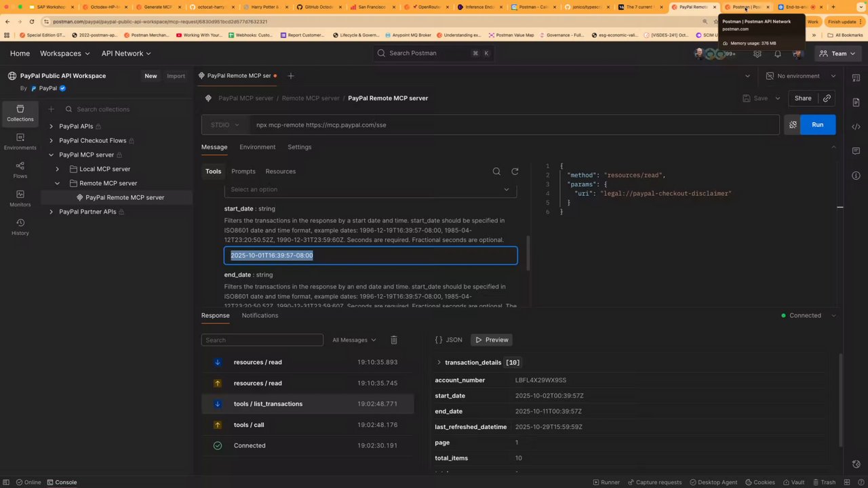868x488 pixels.
Task: Click the Import button
Action: point(176,76)
